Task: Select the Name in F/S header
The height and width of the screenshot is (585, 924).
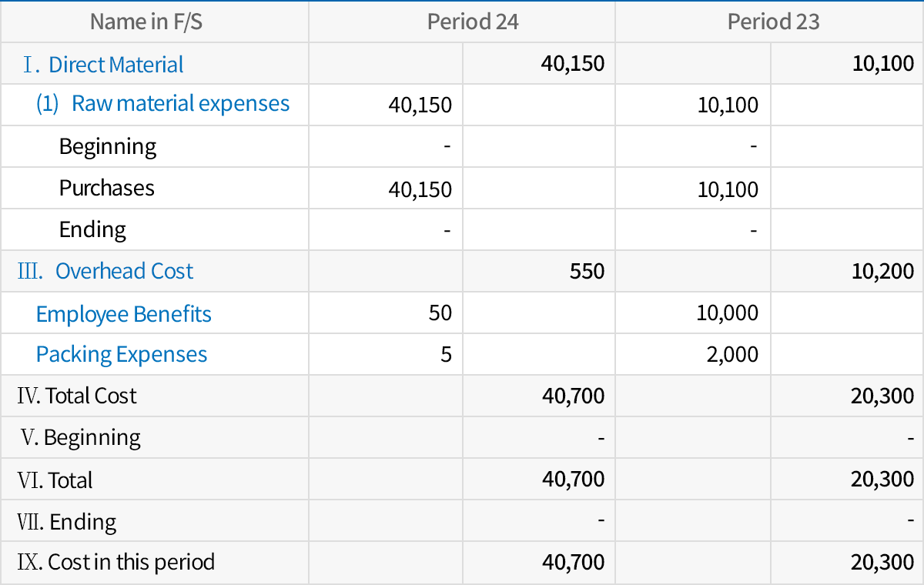Action: click(x=146, y=22)
